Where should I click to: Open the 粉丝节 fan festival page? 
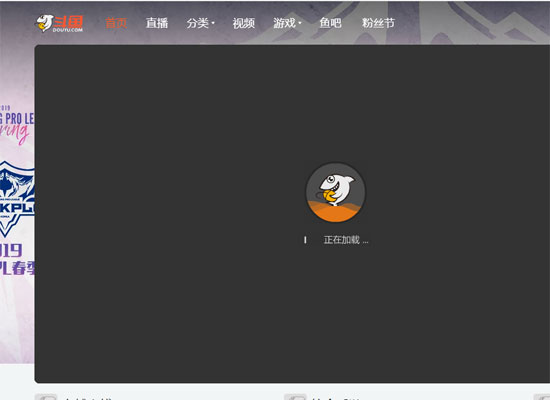tap(378, 23)
